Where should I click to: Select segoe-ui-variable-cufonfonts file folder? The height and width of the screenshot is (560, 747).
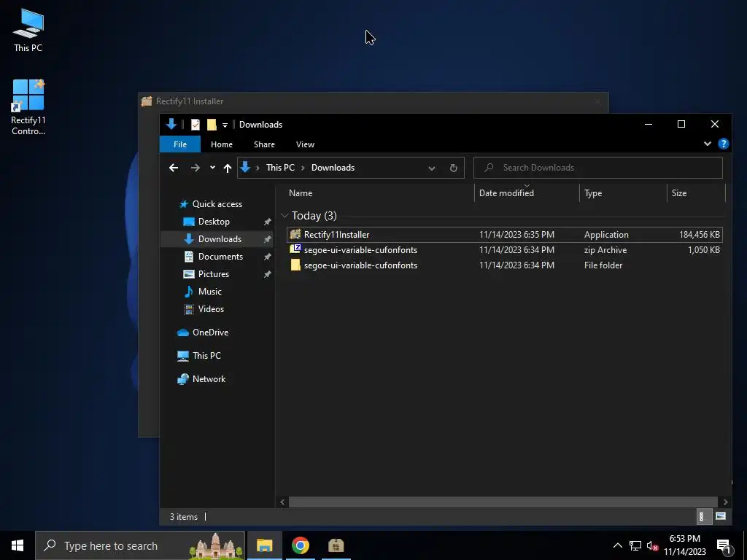(x=505, y=265)
